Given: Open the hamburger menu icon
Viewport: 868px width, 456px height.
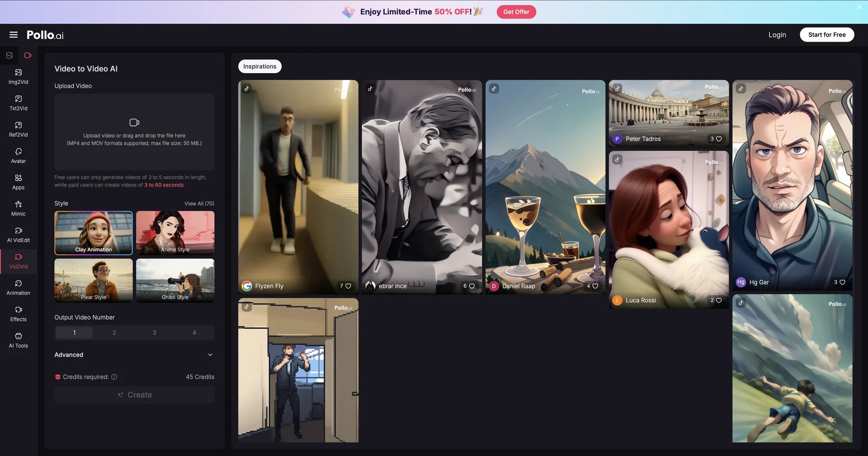Looking at the screenshot, I should [14, 35].
